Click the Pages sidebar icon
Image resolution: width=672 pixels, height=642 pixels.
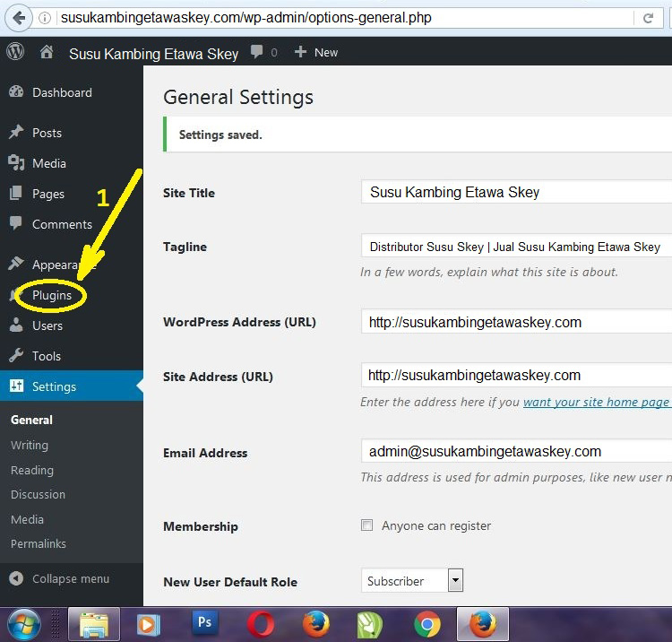[x=16, y=194]
